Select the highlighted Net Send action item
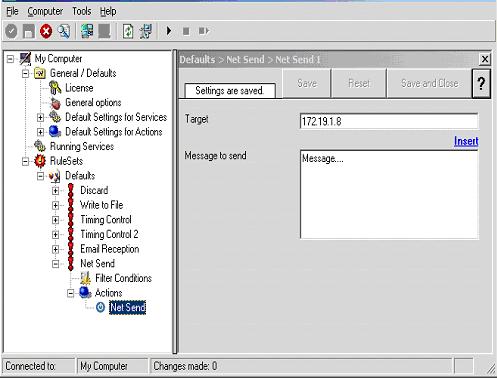This screenshot has width=497, height=379. point(128,307)
